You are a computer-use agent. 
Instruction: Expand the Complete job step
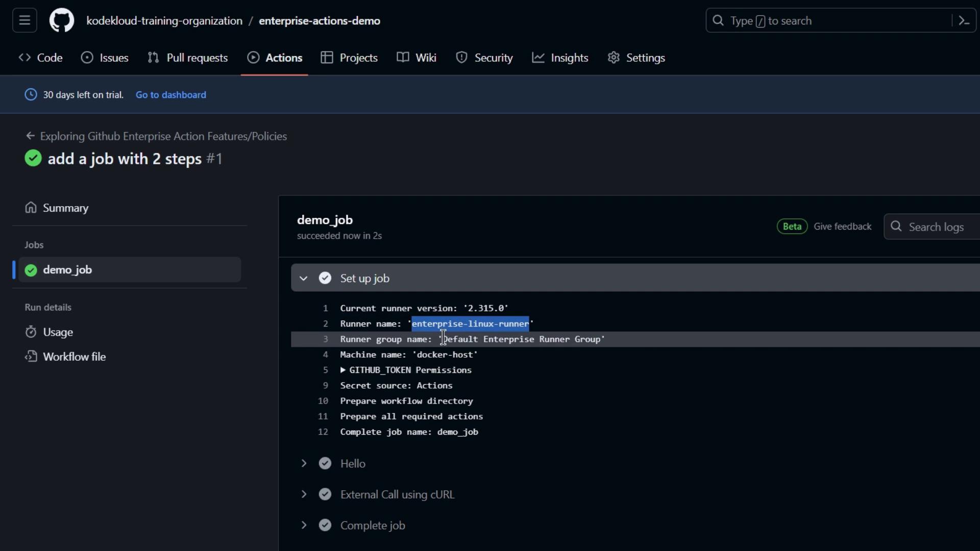[304, 525]
